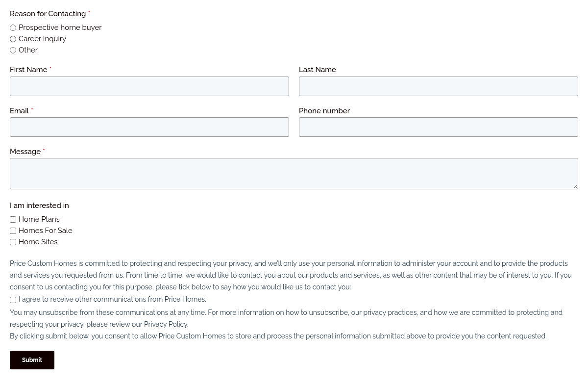The image size is (588, 388).
Task: Tick the Homes For Sale checkbox
Action: pos(13,231)
